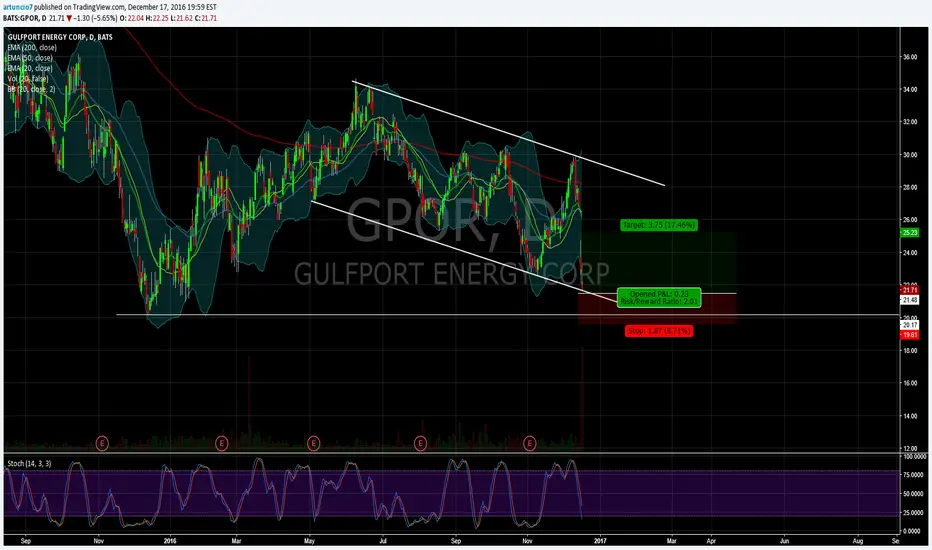Click the 2017 label on time axis
932x550 pixels.
tap(599, 541)
